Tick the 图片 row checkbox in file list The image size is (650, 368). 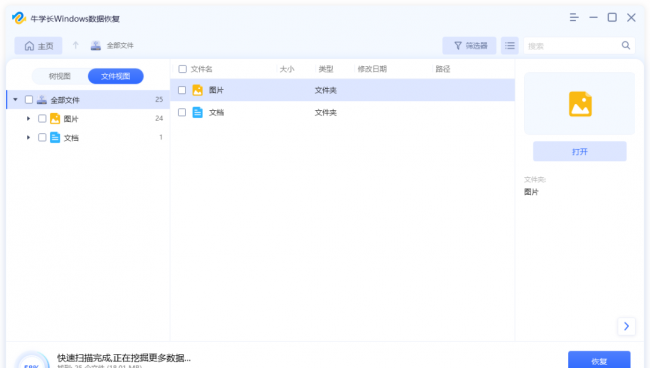182,90
